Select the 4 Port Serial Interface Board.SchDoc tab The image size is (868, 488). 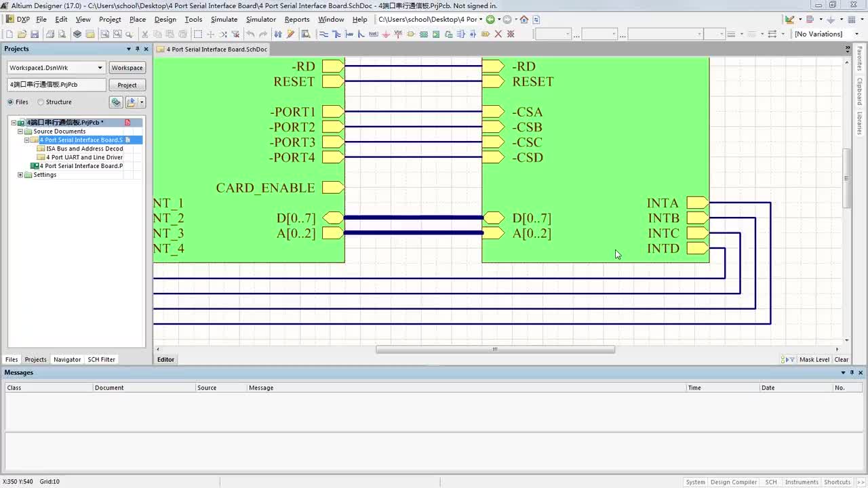point(212,49)
